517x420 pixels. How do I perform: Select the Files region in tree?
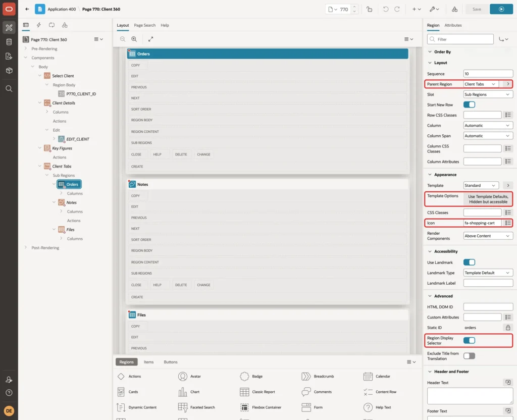pos(70,230)
